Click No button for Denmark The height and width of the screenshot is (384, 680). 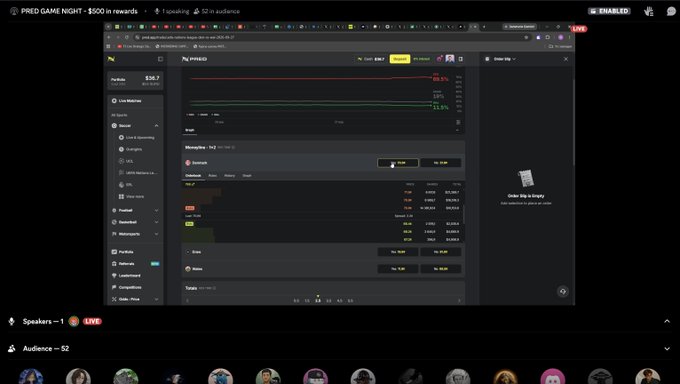click(441, 163)
